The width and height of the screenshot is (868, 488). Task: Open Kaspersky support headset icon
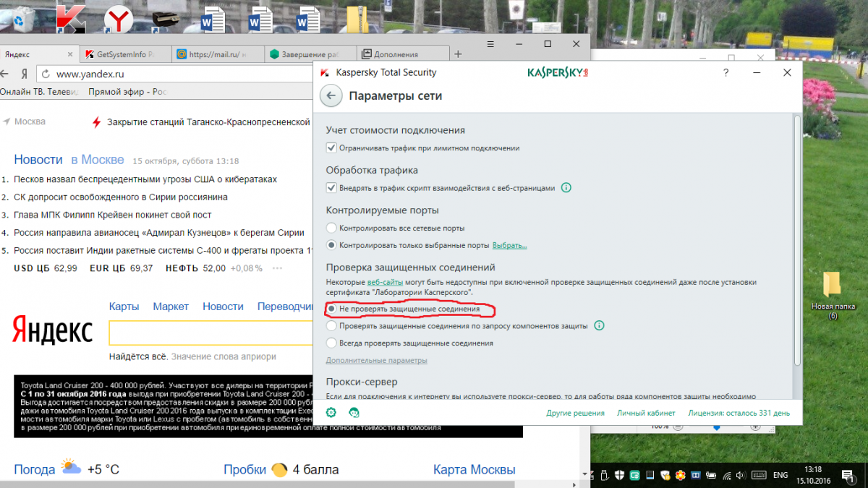354,413
